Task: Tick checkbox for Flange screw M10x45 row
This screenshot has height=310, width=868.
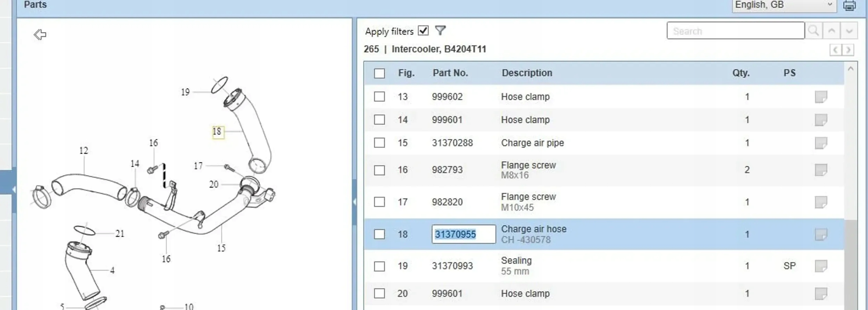Action: [379, 202]
